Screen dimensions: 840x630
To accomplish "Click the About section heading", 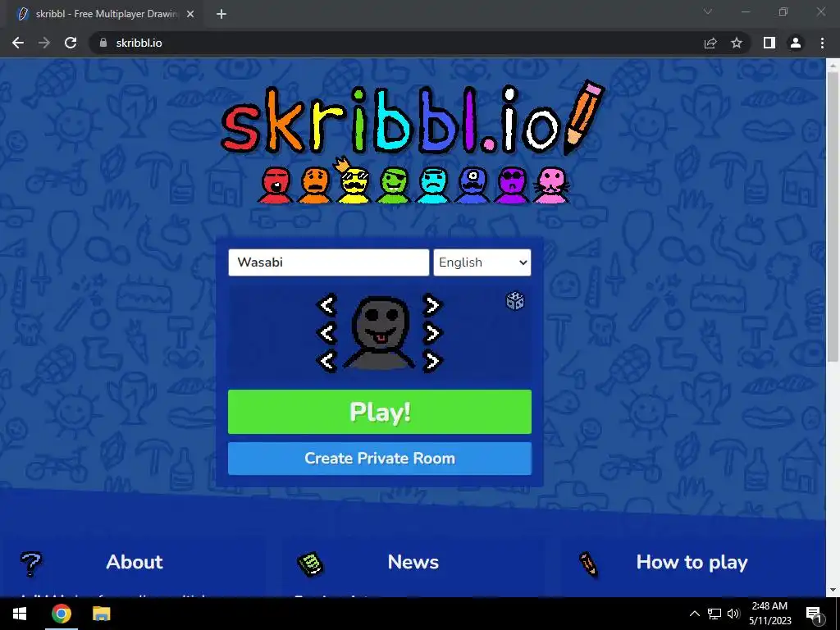I will point(135,562).
